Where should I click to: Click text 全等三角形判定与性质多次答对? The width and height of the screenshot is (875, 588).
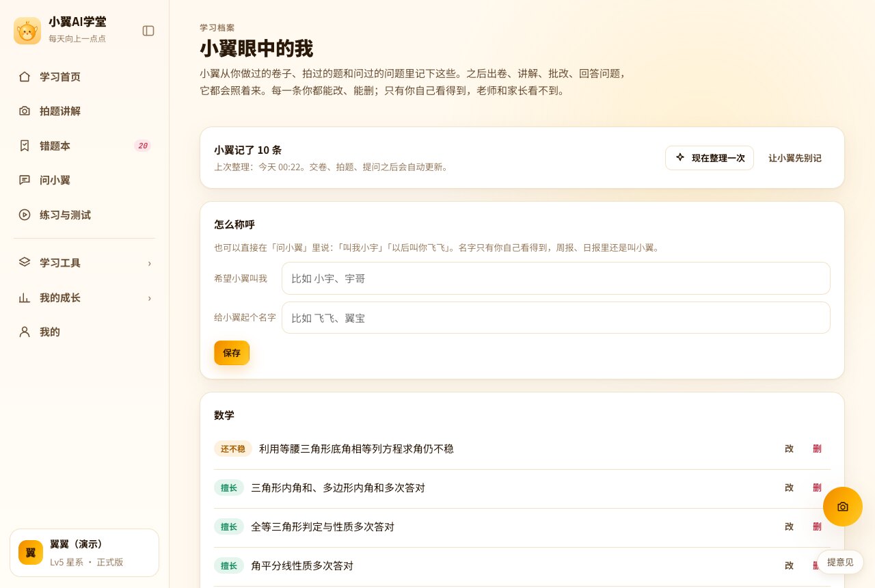pos(323,526)
